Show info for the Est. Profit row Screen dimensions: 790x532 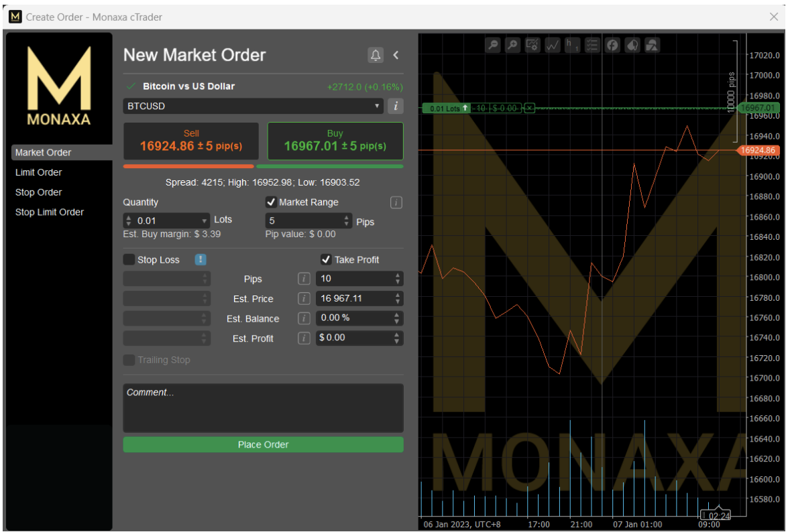tap(304, 338)
